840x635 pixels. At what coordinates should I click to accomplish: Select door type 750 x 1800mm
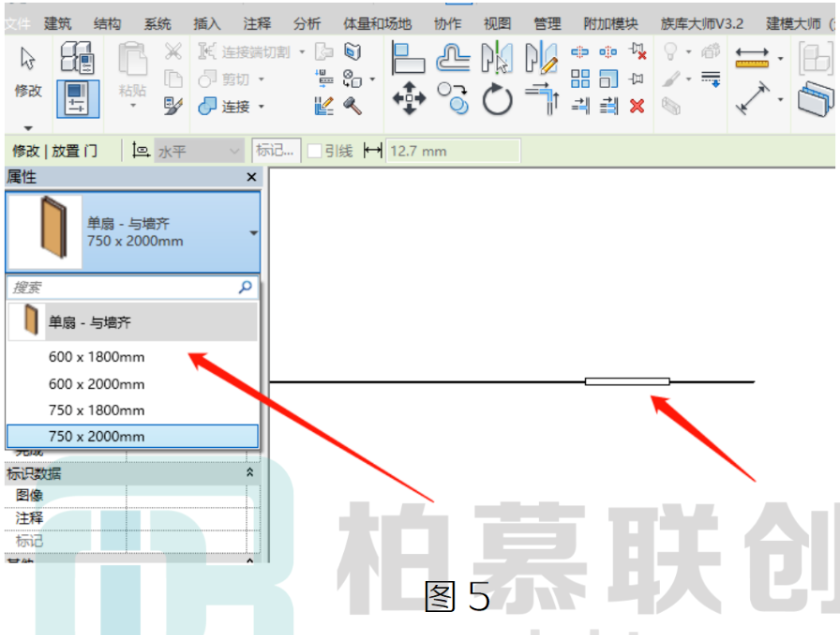point(132,410)
